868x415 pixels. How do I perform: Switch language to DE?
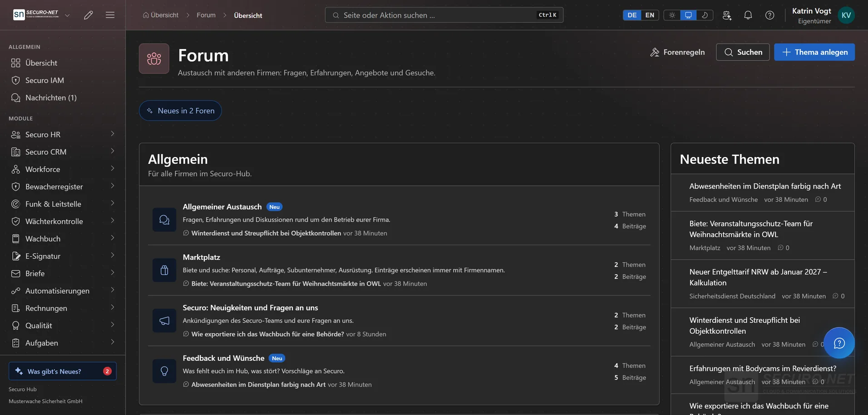click(x=632, y=15)
